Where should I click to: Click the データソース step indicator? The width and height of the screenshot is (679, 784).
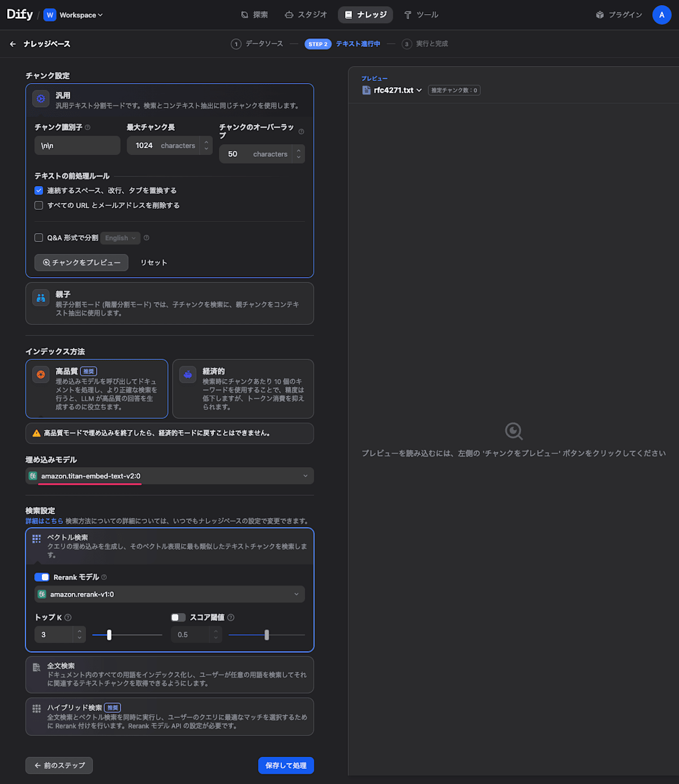257,44
